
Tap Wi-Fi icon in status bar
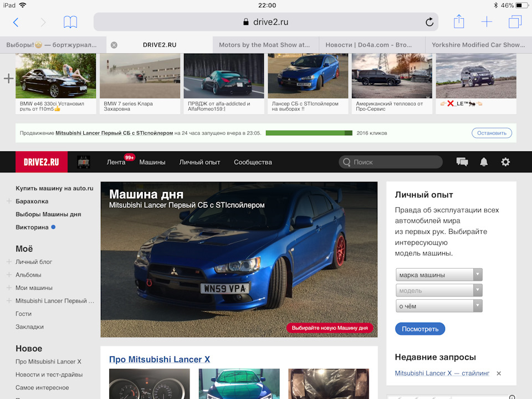(22, 5)
